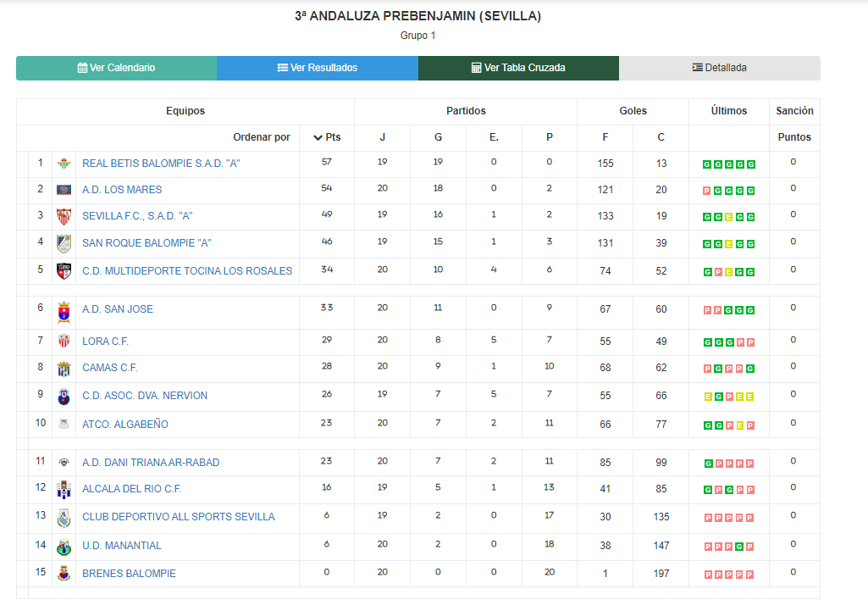Click the C (goals against) column header
The image size is (868, 600).
click(661, 137)
